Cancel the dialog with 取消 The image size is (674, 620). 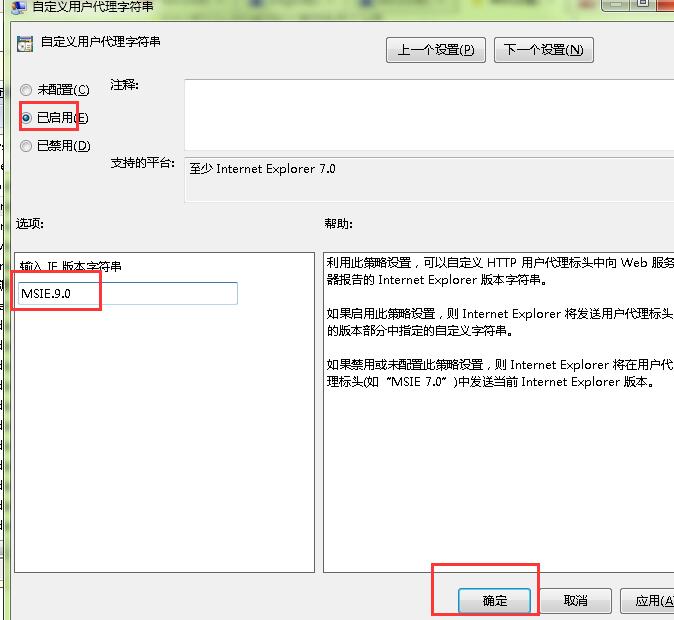(x=576, y=600)
